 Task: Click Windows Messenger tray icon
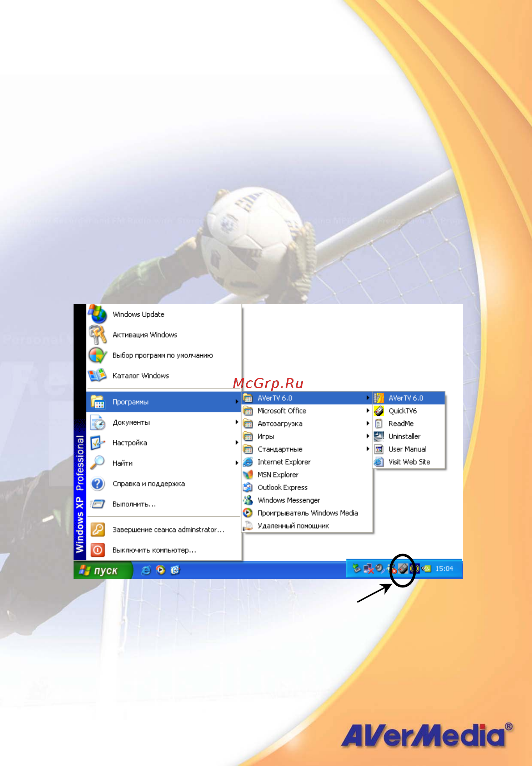tap(391, 569)
